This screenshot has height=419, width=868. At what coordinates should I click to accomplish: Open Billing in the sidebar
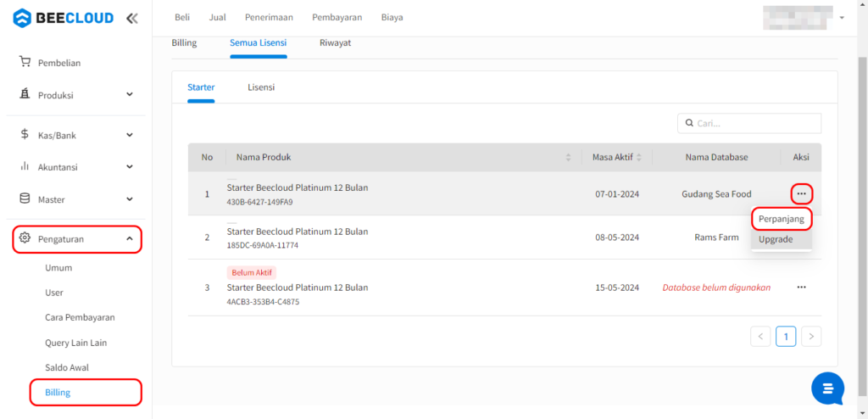[x=58, y=393]
